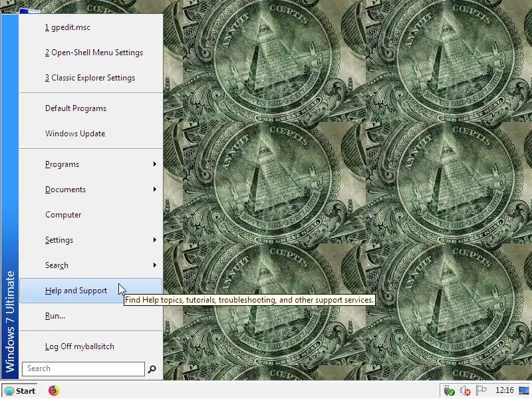
Task: Open the Search menu entry above Help
Action: click(91, 265)
